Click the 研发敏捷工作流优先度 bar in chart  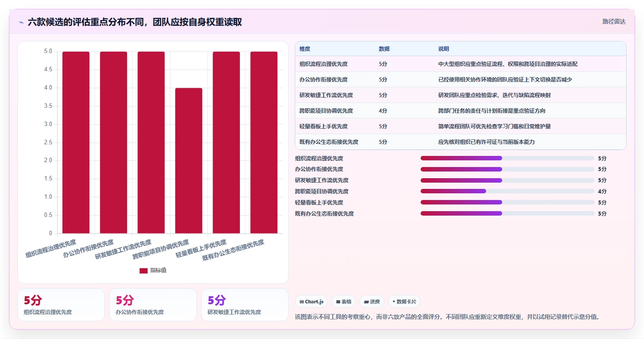click(x=151, y=143)
